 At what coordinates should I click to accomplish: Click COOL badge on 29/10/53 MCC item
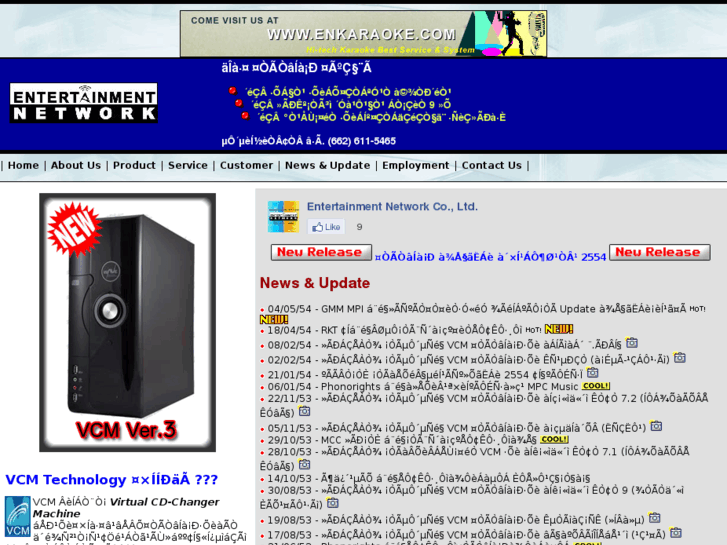[555, 439]
